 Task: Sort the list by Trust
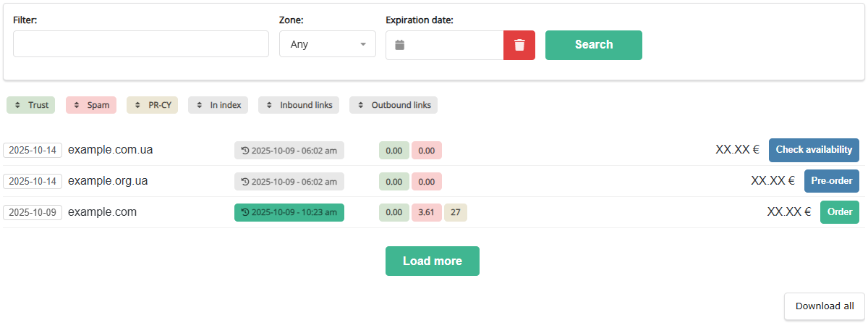pos(31,105)
